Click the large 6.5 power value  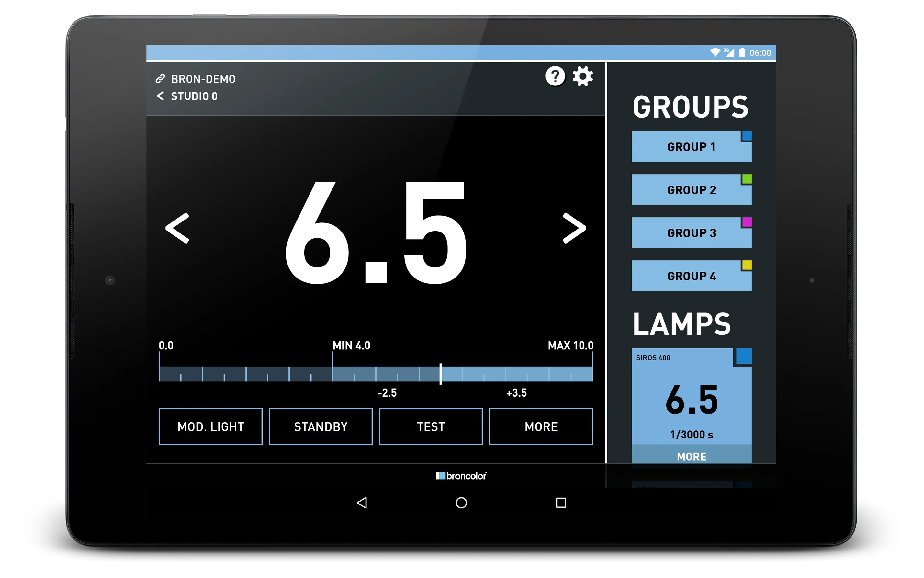[376, 233]
